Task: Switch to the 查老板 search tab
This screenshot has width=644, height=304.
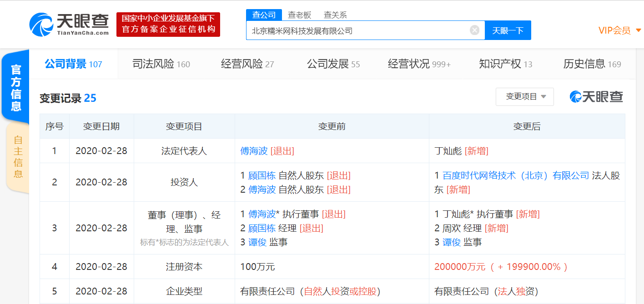Action: [299, 15]
